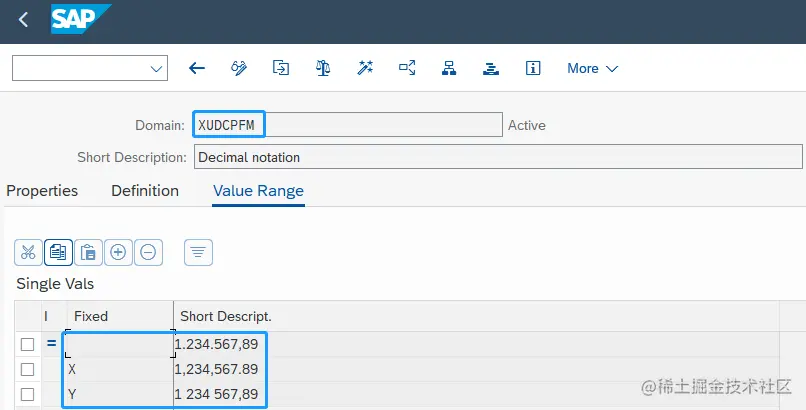
Task: Go back using the header chevron
Action: click(24, 20)
